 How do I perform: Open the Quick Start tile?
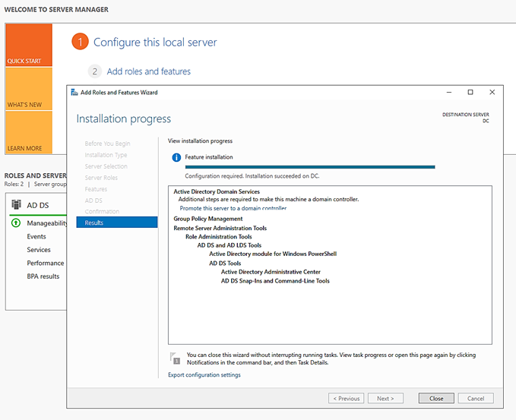pyautogui.click(x=29, y=45)
